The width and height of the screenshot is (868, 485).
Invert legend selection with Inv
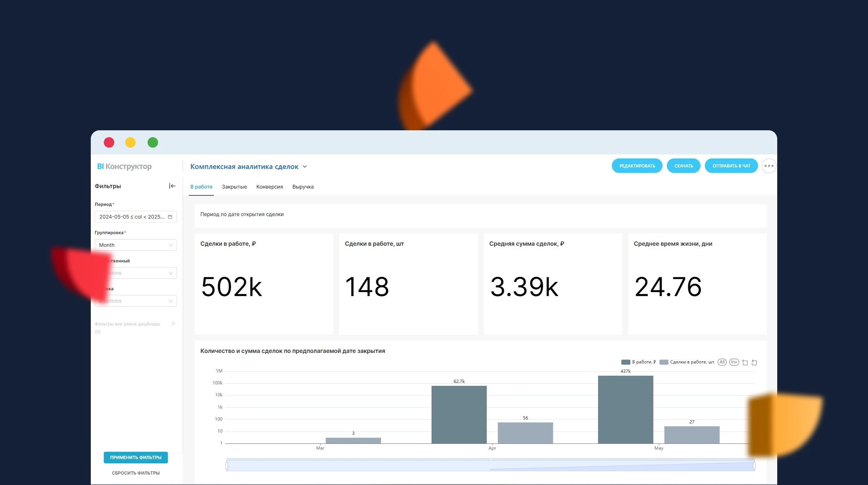(734, 362)
